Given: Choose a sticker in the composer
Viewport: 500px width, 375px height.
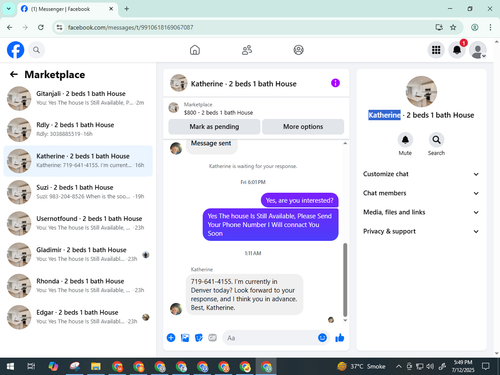Looking at the screenshot, I should [199, 338].
